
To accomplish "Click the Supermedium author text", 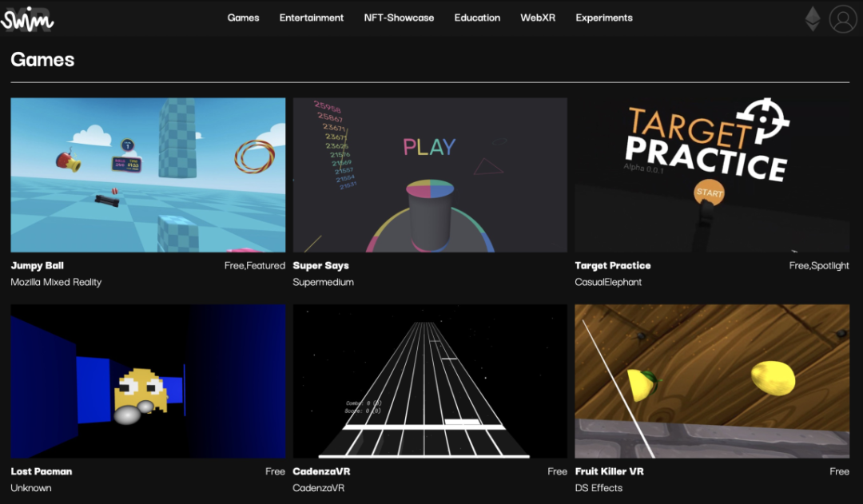I will (x=323, y=282).
